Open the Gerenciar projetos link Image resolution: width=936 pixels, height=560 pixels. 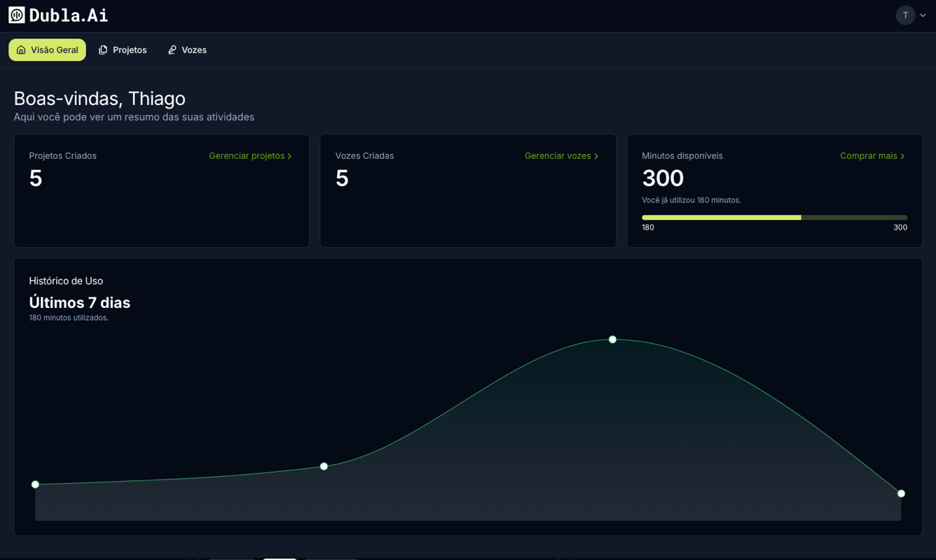(247, 155)
